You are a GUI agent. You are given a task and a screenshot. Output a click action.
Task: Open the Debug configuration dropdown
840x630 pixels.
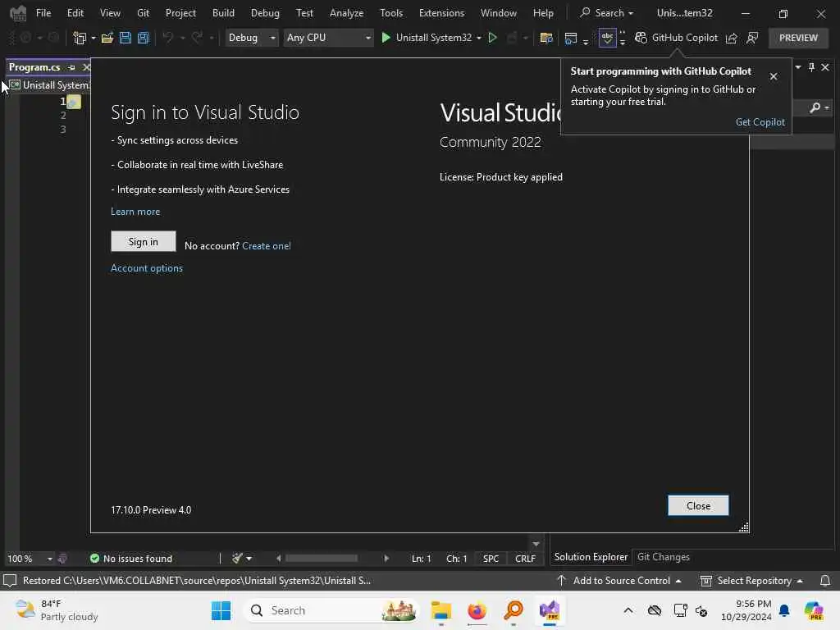tap(251, 38)
